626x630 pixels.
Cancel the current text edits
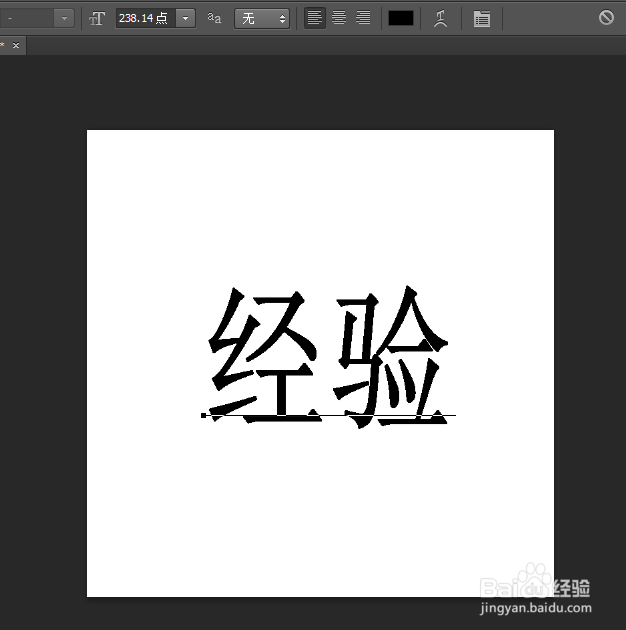coord(606,18)
